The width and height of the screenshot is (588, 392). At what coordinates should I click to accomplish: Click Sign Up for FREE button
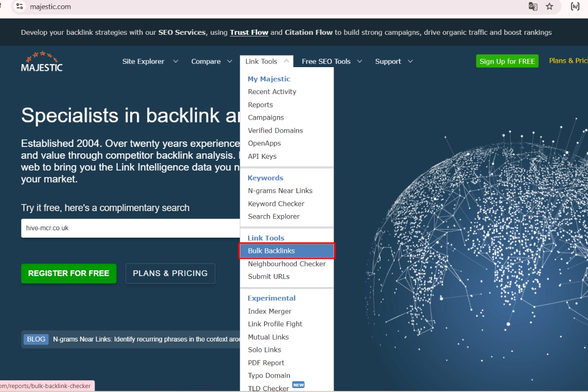507,61
